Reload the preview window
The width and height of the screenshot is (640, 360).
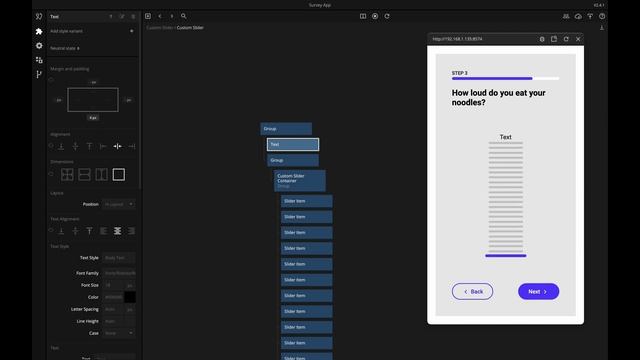point(566,39)
